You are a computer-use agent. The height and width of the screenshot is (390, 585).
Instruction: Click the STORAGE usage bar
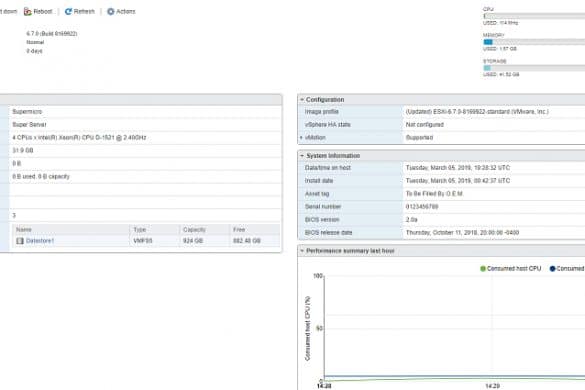[534, 68]
